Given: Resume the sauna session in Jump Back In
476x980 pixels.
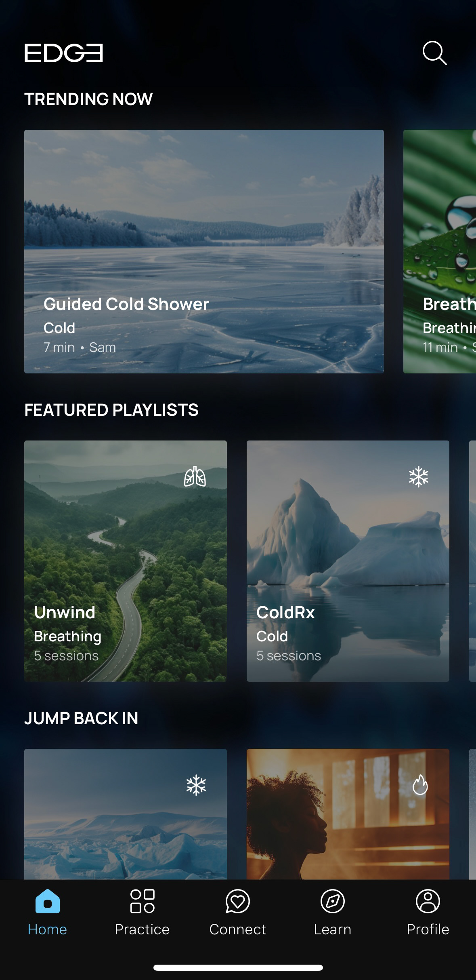Looking at the screenshot, I should [x=348, y=814].
